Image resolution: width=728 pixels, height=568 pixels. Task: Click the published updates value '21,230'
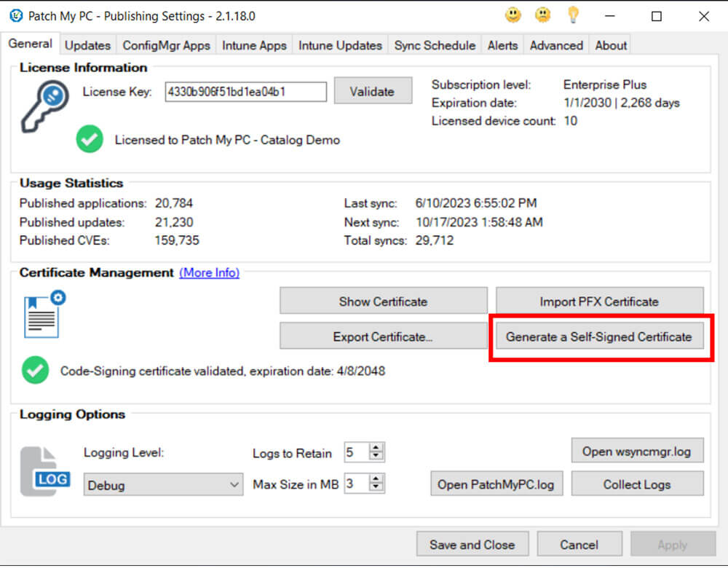tap(174, 222)
